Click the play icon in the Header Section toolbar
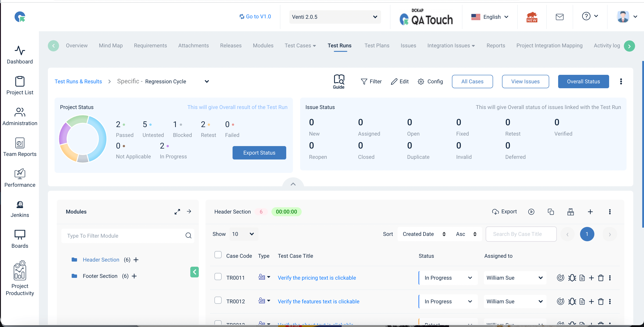Screen dimensions: 644x327 (x=531, y=212)
